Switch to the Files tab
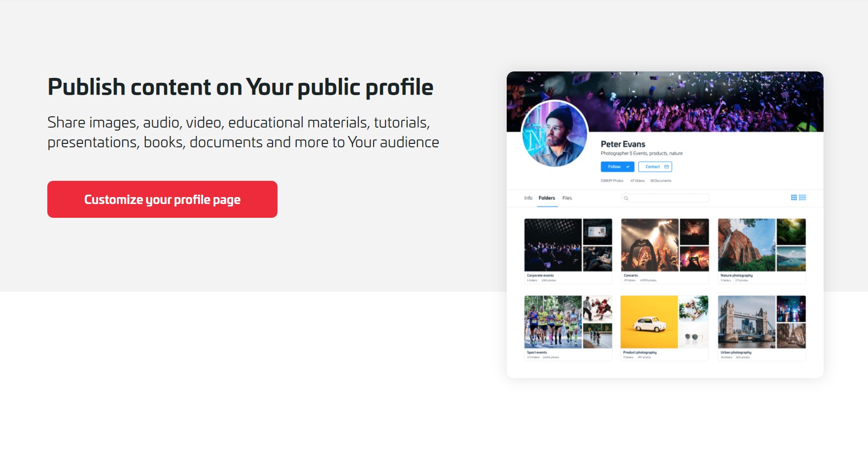868x475 pixels. [x=566, y=198]
